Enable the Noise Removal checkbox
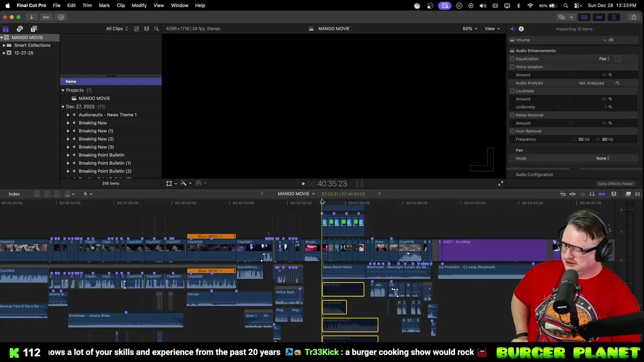This screenshot has width=644, height=362. pos(512,115)
